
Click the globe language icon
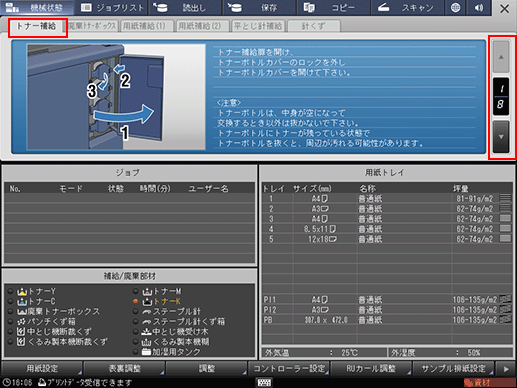pos(456,8)
